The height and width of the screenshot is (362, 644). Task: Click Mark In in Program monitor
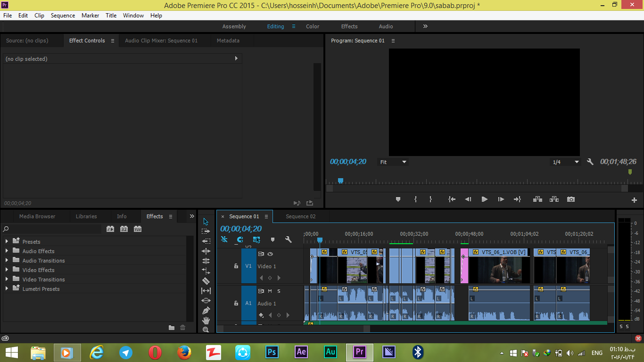pos(415,199)
